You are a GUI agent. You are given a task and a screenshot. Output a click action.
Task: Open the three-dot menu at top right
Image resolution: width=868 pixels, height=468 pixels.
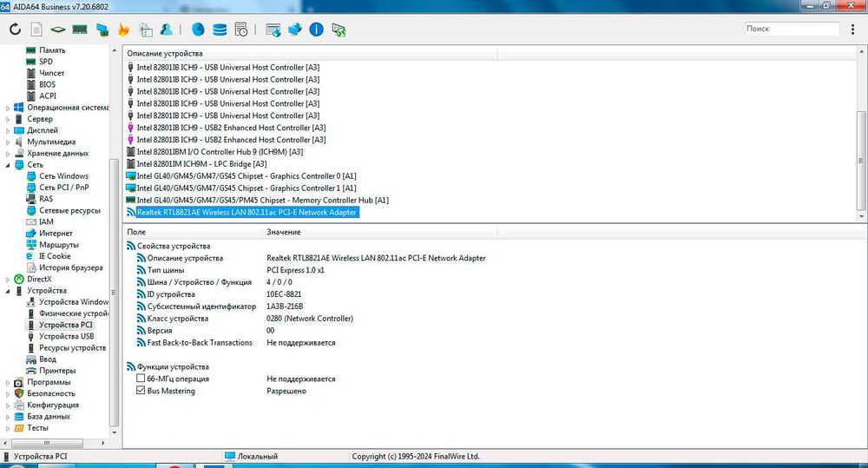coord(852,30)
